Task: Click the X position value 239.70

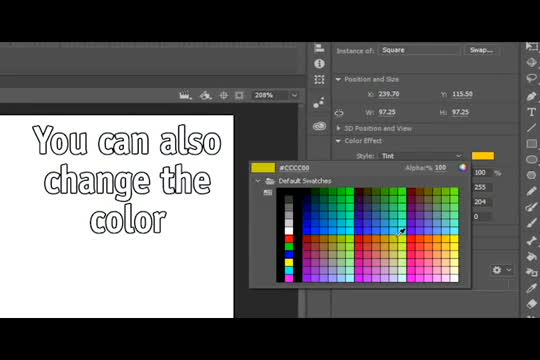Action: coord(389,94)
